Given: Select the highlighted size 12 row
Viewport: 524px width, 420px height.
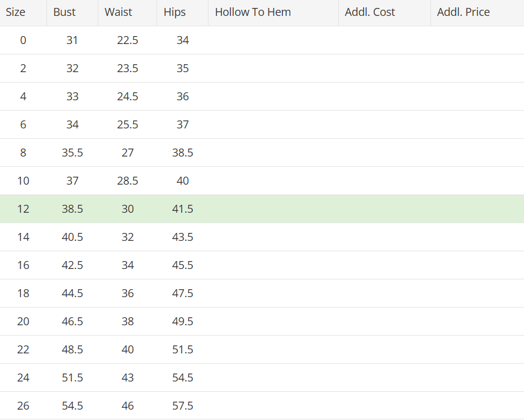Looking at the screenshot, I should coord(262,209).
